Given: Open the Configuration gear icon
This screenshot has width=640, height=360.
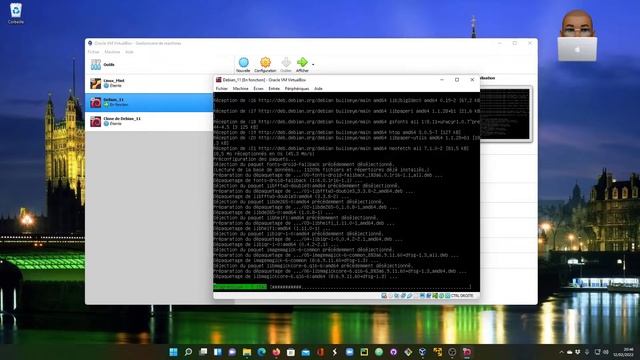Looking at the screenshot, I should (265, 64).
